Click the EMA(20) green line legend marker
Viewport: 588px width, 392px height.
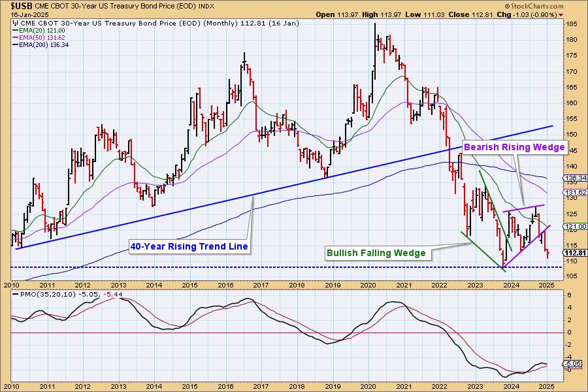14,30
